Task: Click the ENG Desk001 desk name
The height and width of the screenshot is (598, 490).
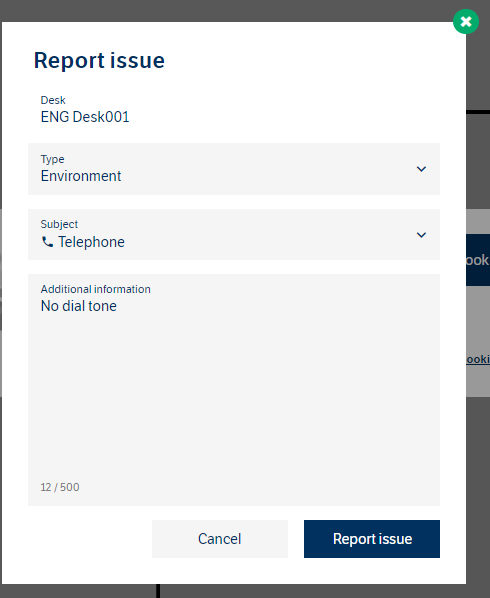Action: [x=85, y=117]
